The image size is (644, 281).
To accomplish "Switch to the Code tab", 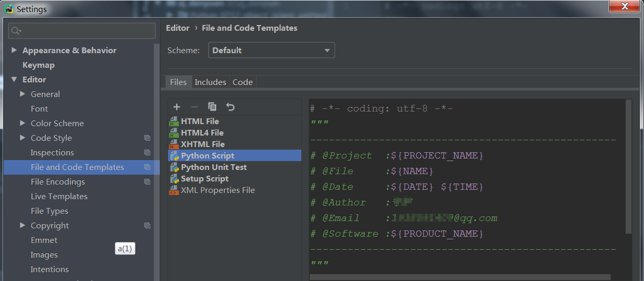I will (x=242, y=82).
